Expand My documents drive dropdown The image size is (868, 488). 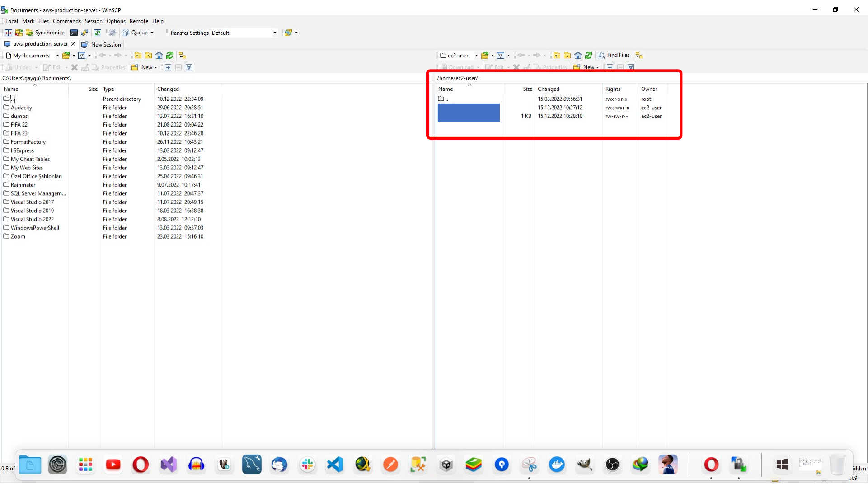pyautogui.click(x=57, y=55)
